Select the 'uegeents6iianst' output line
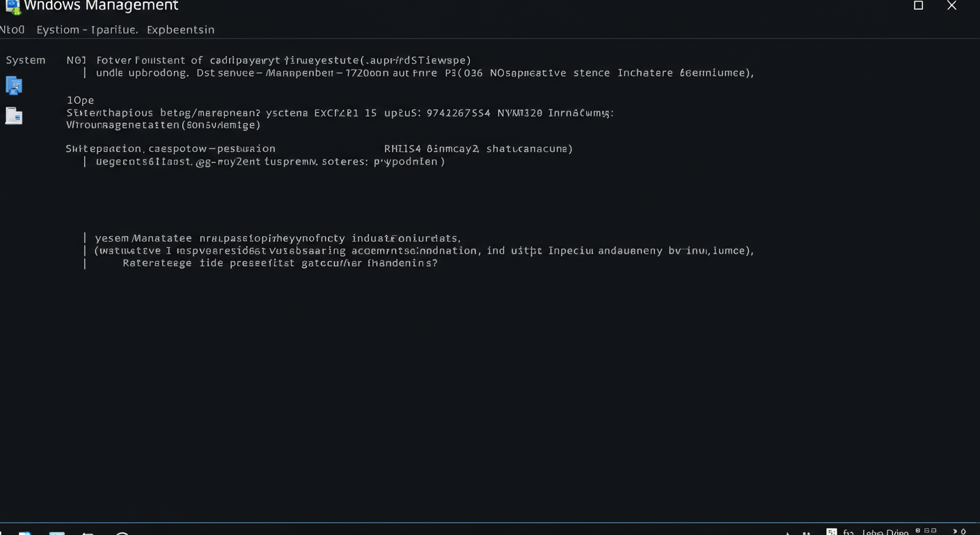This screenshot has width=980, height=535. (270, 162)
